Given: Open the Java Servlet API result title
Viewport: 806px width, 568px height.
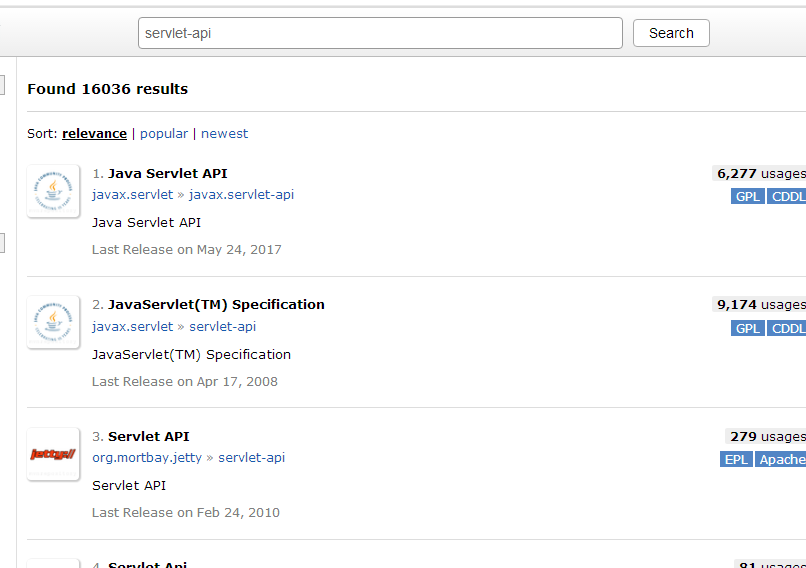Looking at the screenshot, I should pyautogui.click(x=167, y=174).
